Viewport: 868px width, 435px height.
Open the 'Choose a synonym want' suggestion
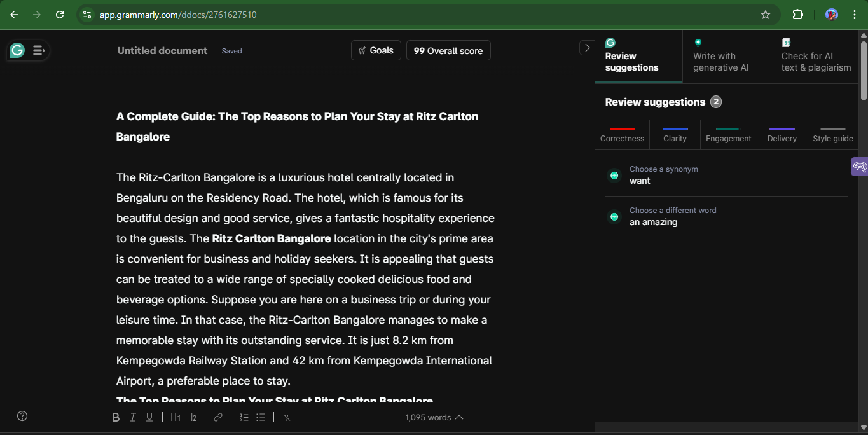click(x=727, y=176)
